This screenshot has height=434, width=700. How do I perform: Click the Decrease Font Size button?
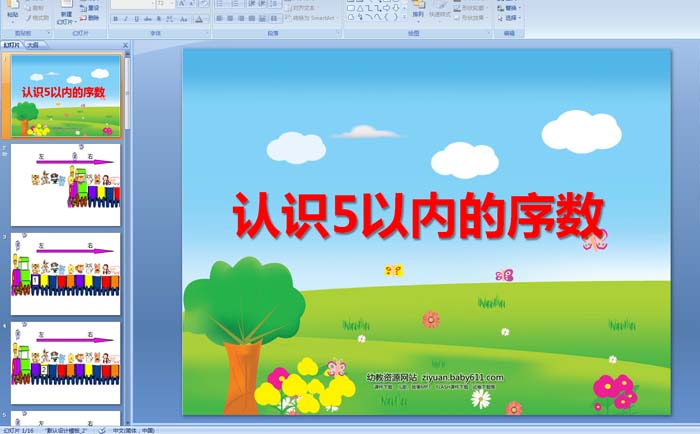click(192, 4)
